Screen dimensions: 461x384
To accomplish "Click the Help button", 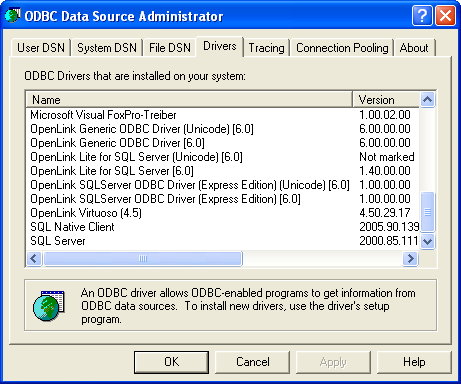I will tap(414, 362).
